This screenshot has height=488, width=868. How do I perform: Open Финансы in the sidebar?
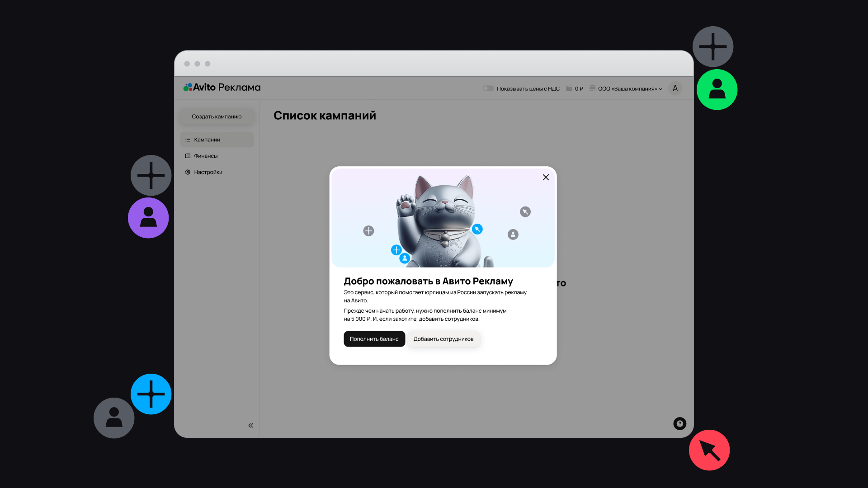206,156
